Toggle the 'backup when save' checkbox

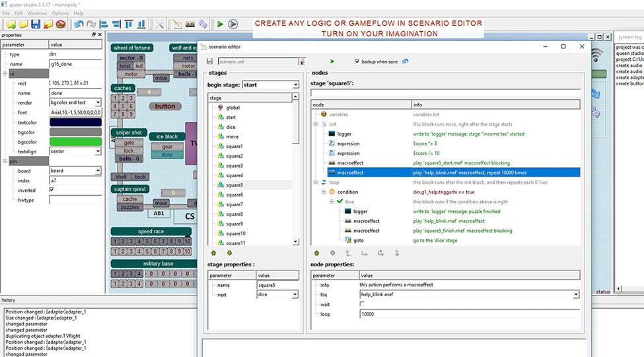(357, 61)
